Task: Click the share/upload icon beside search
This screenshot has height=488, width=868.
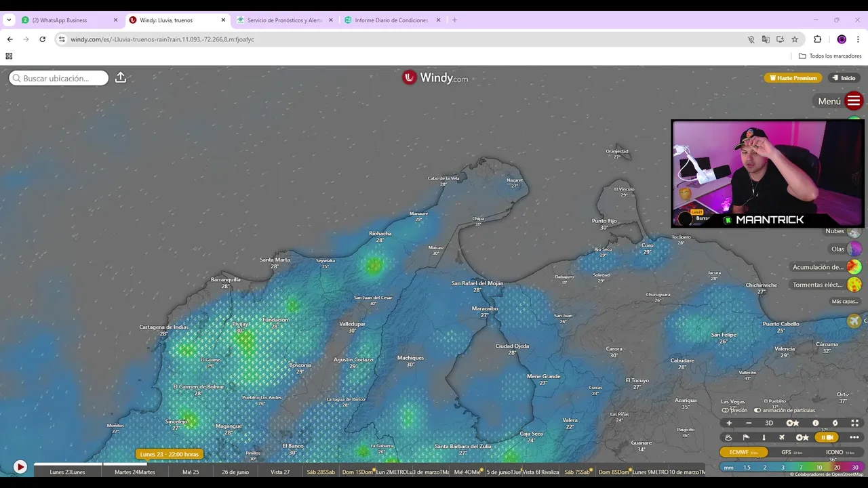Action: pyautogui.click(x=121, y=78)
